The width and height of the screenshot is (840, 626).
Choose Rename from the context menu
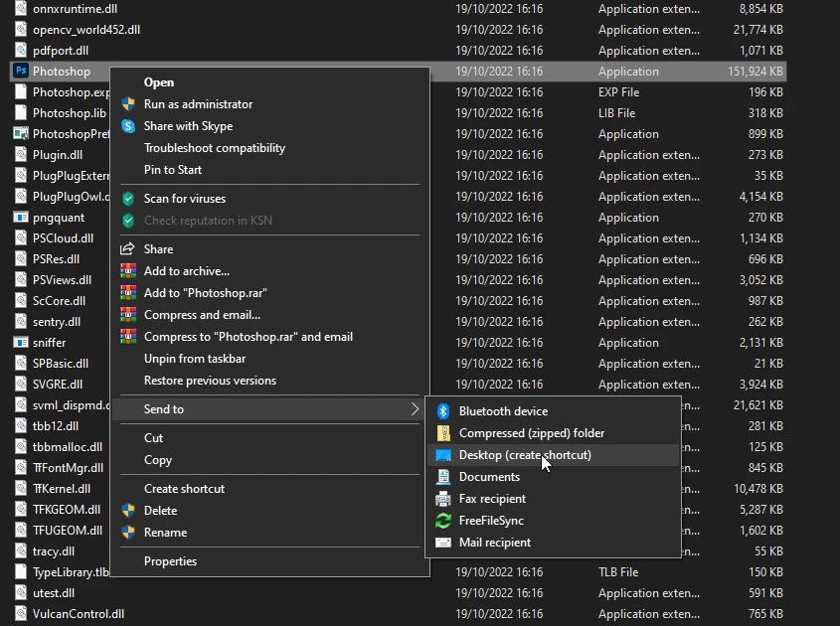point(269,533)
